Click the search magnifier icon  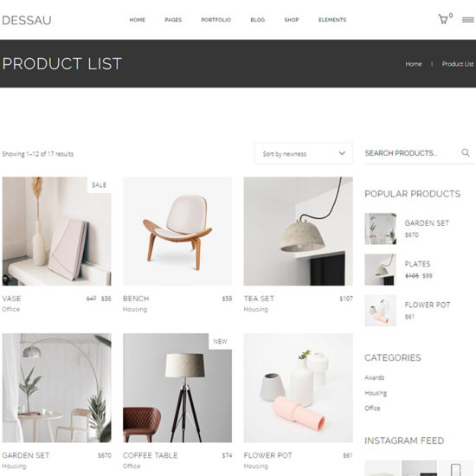pyautogui.click(x=466, y=152)
